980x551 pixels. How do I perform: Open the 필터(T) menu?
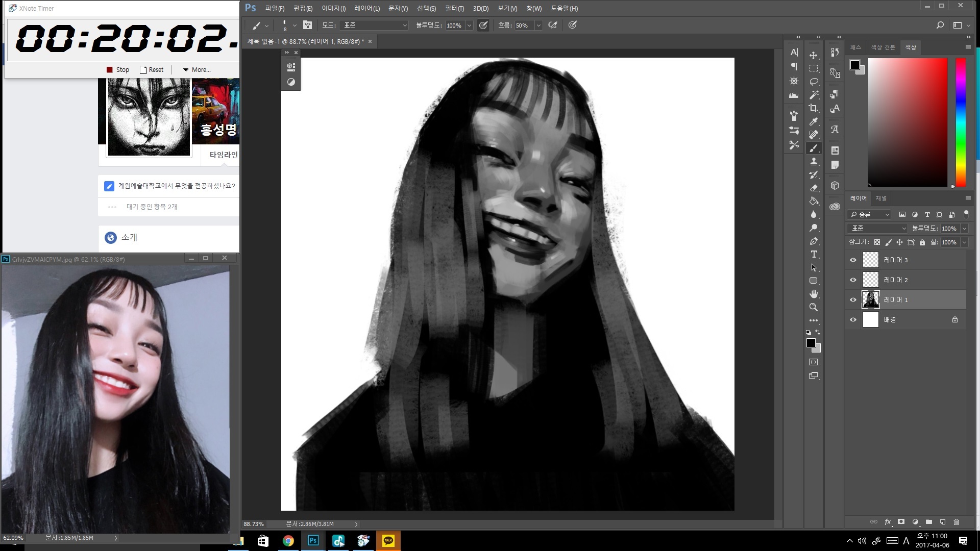pyautogui.click(x=454, y=8)
